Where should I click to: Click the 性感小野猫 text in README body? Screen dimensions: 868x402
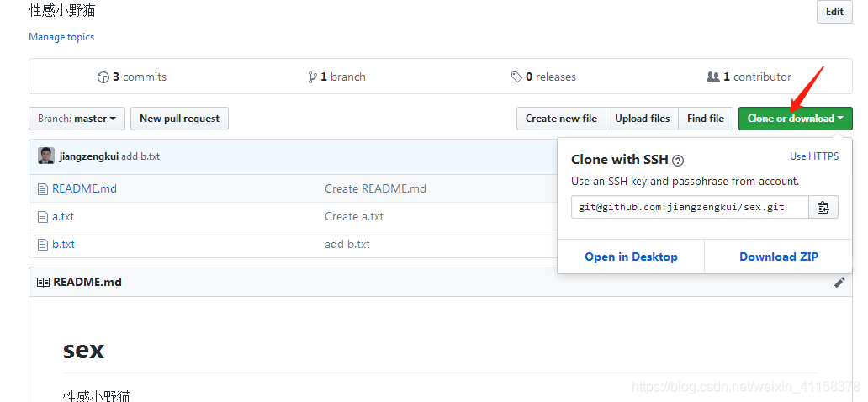tap(97, 396)
